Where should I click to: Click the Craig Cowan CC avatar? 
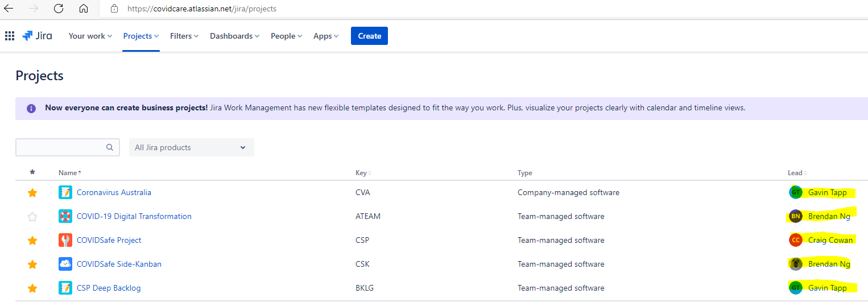(795, 240)
